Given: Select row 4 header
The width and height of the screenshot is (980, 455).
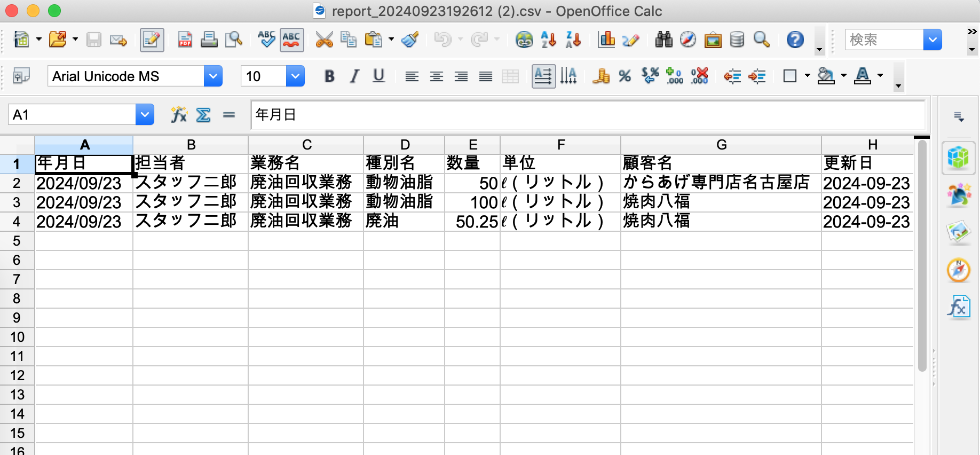Looking at the screenshot, I should point(17,222).
